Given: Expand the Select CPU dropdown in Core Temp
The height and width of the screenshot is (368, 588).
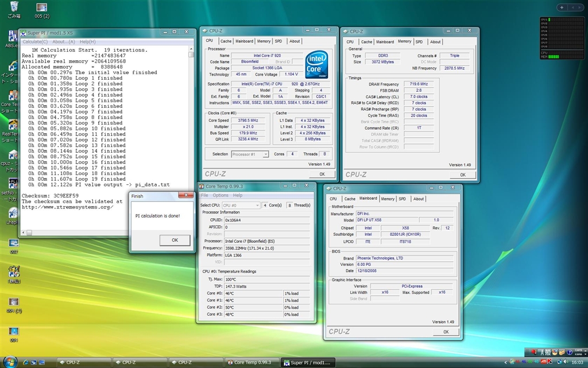Looking at the screenshot, I should (x=240, y=205).
